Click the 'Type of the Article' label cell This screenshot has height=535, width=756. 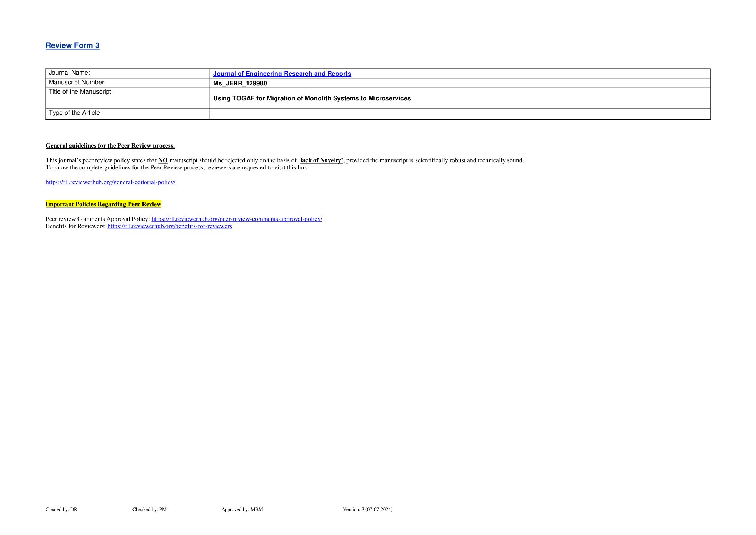click(74, 113)
